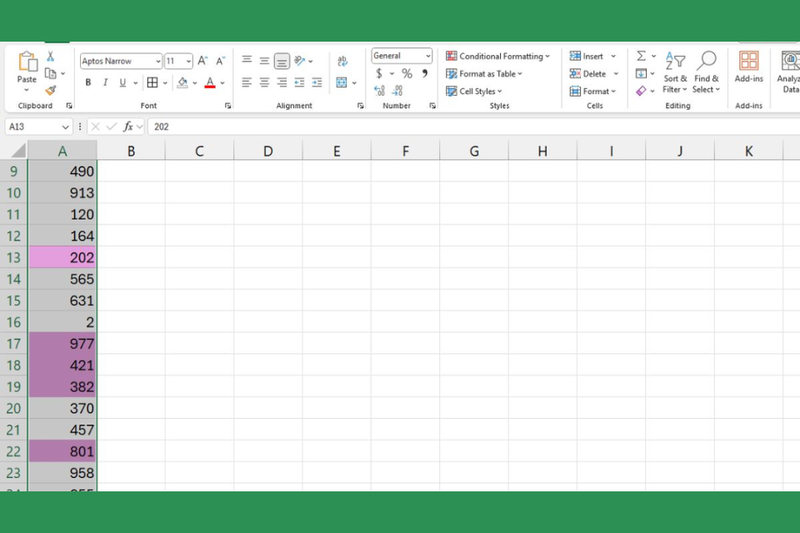The image size is (800, 533).
Task: Open the Aptos Narrow font dropdown
Action: [x=158, y=61]
